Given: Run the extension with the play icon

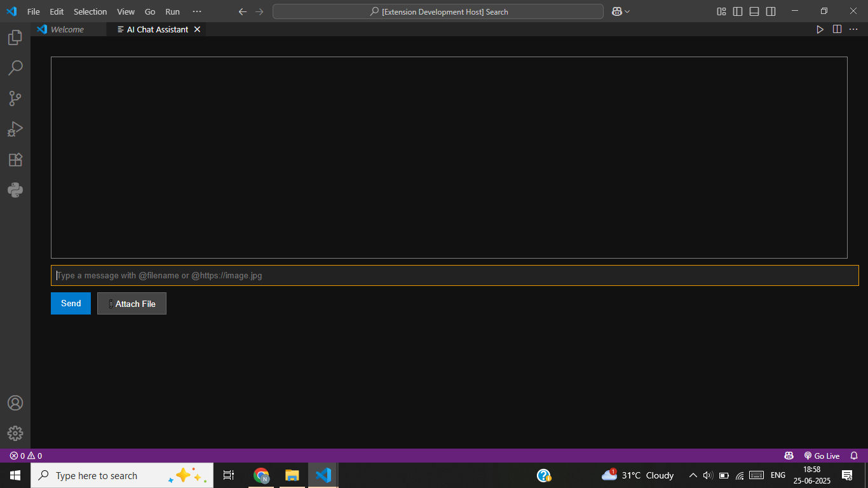Looking at the screenshot, I should pos(820,29).
